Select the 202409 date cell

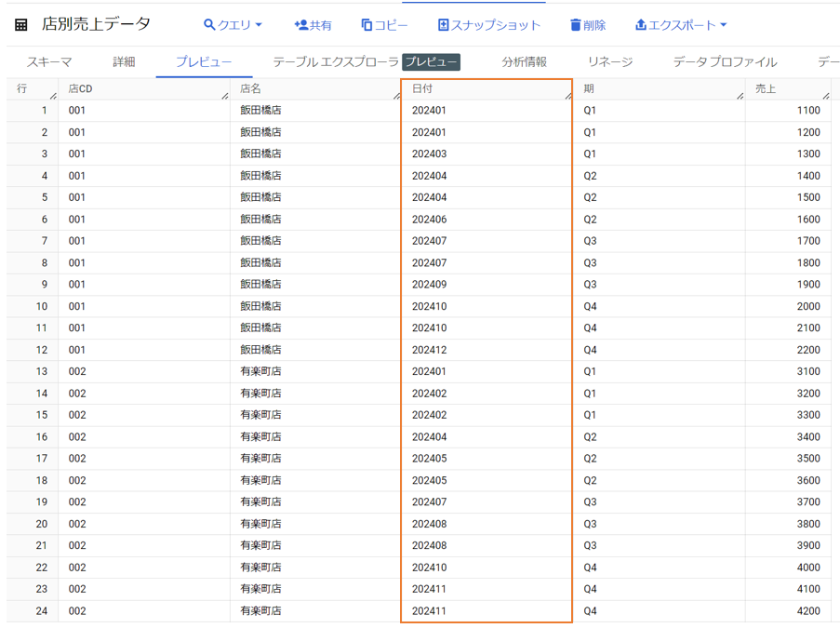(x=429, y=285)
